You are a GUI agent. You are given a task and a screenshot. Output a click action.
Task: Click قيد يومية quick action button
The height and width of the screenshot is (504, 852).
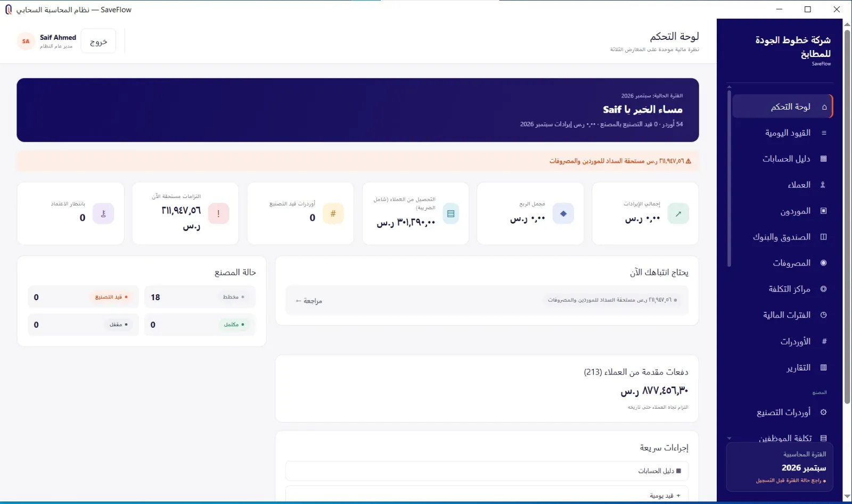coord(487,494)
